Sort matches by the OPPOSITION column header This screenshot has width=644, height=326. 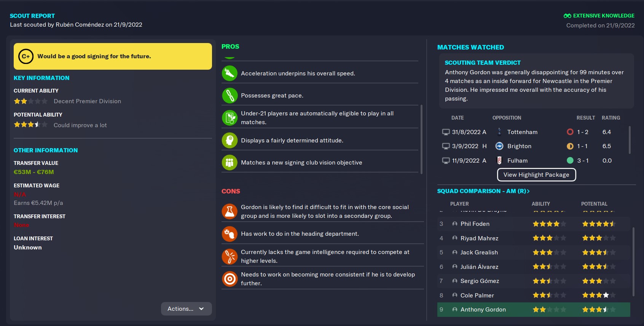click(507, 118)
